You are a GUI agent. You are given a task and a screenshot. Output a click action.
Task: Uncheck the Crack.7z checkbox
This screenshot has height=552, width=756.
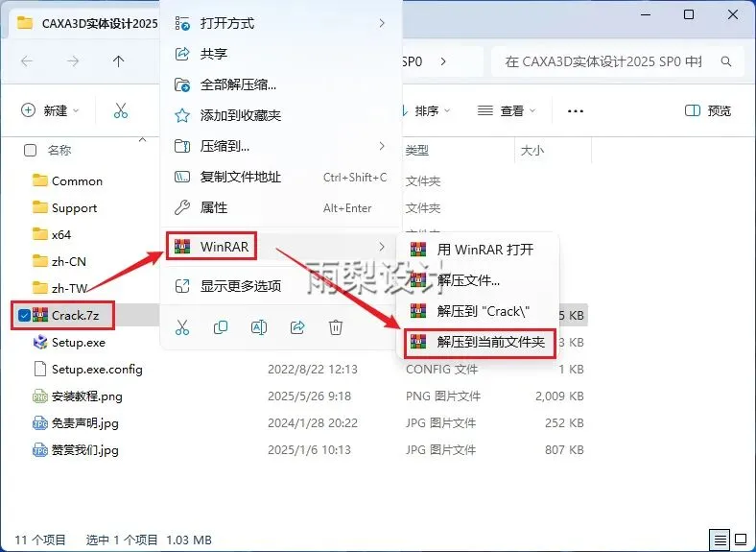24,315
